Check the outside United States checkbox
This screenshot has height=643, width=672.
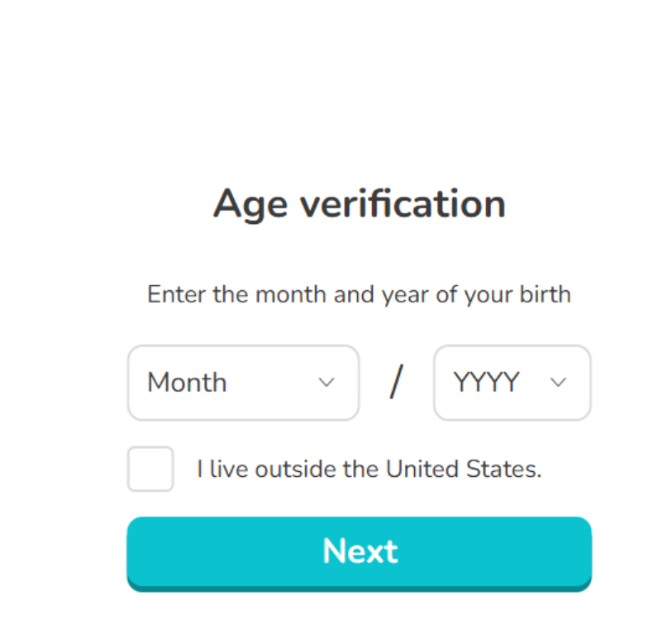click(x=150, y=469)
